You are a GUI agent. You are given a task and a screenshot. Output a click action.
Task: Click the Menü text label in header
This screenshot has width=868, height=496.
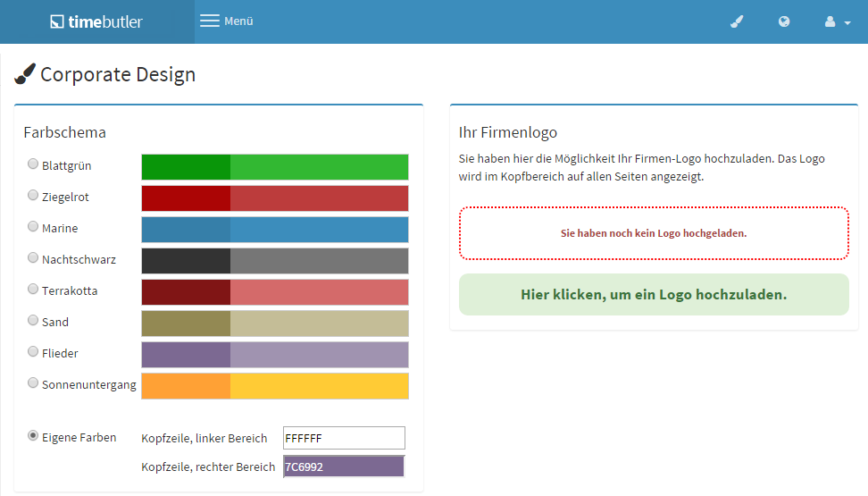[x=238, y=21]
